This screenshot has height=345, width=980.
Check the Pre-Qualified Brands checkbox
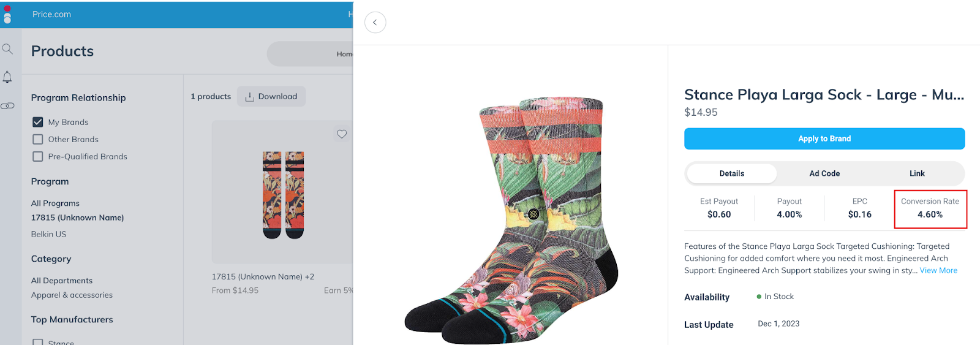click(38, 156)
